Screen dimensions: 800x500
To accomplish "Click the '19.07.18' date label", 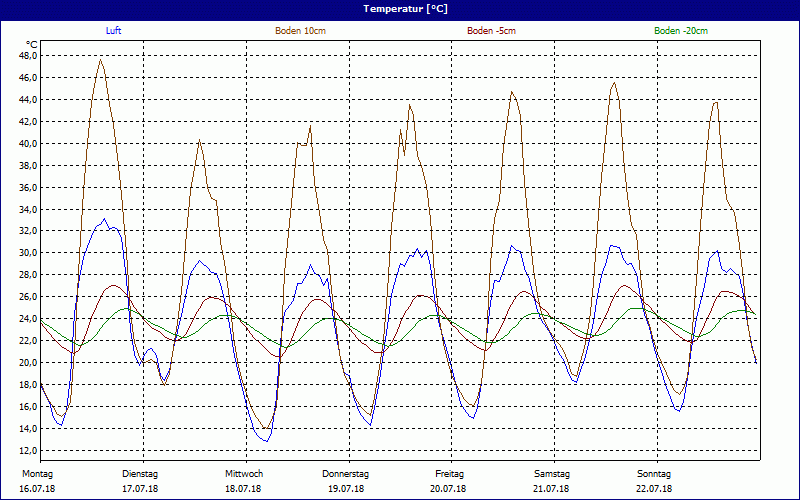I will pos(346,489).
